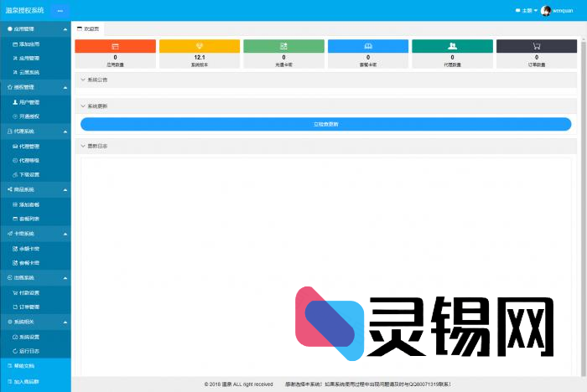The width and height of the screenshot is (587, 392).
Task: Click the blue check-for-updates button
Action: [x=325, y=124]
